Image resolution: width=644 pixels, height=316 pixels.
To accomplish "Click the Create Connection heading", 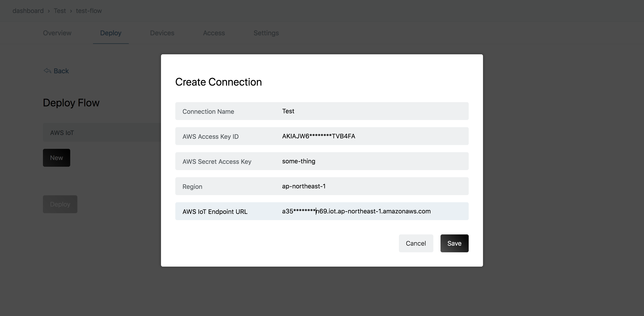I will (x=218, y=82).
